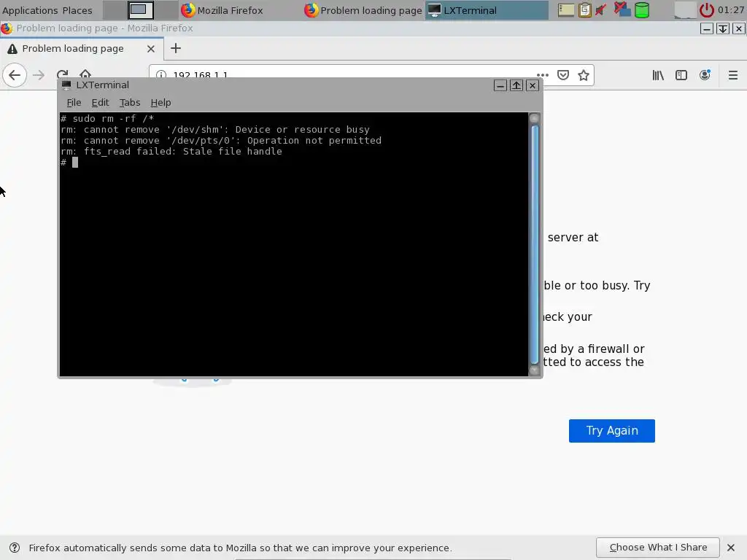
Task: Click the LXTerminal vertical scrollbar
Action: pyautogui.click(x=535, y=244)
